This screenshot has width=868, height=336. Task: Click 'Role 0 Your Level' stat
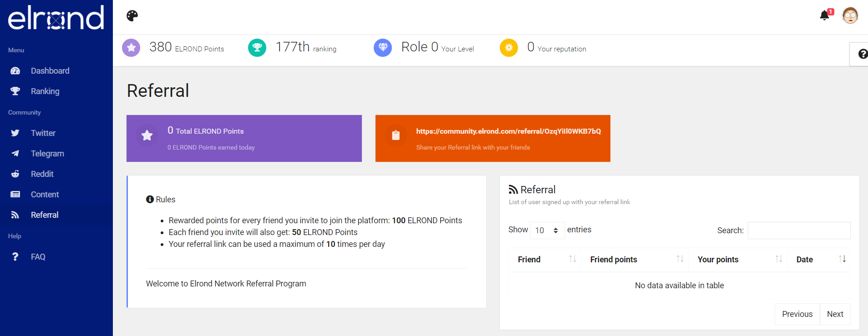(437, 47)
